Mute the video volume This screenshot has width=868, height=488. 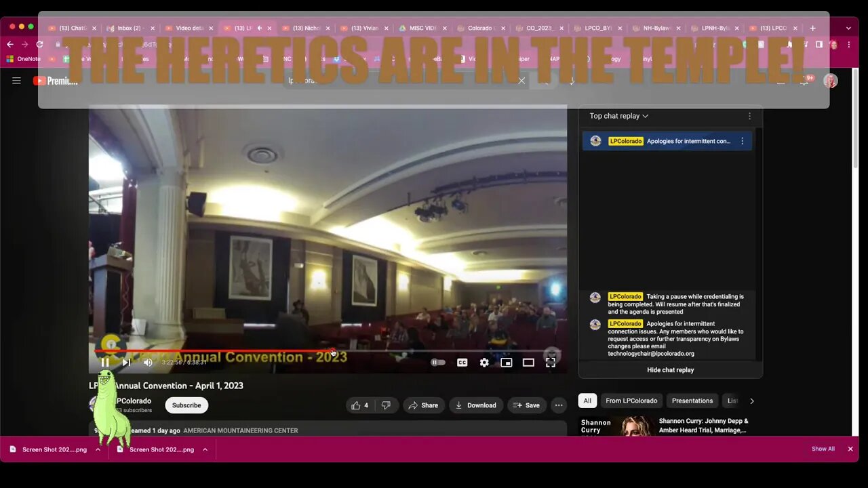click(148, 363)
